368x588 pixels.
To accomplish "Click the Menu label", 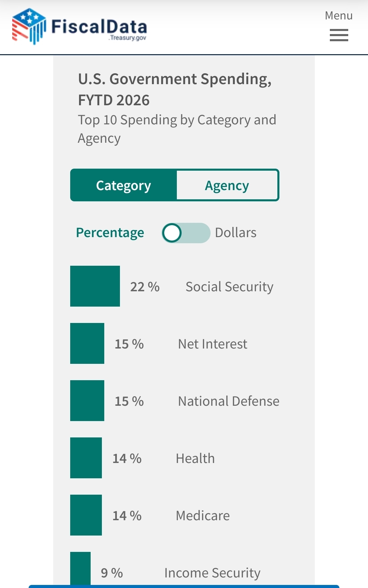I will click(x=338, y=16).
